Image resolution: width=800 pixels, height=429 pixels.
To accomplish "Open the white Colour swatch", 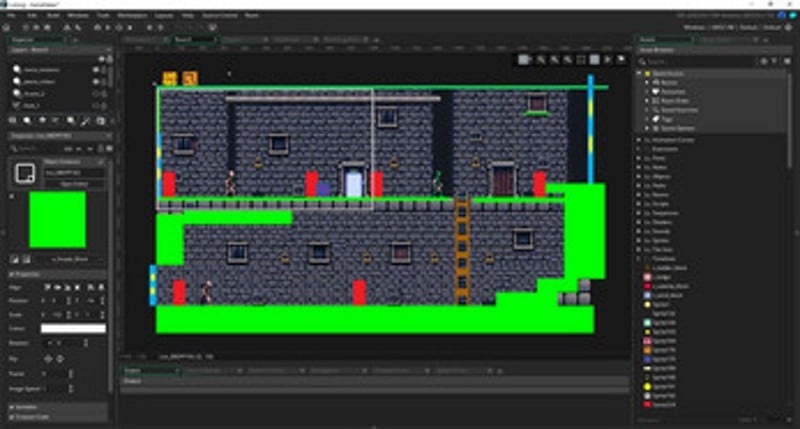I will (73, 329).
